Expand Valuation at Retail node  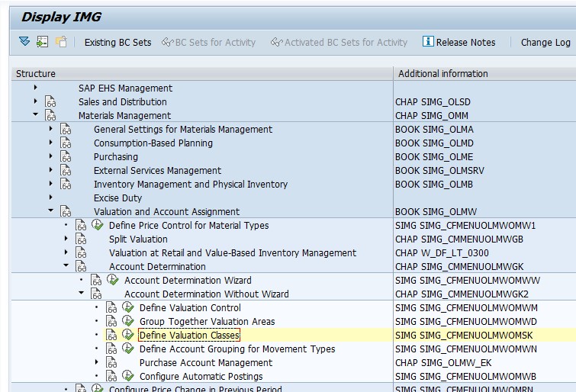pyautogui.click(x=66, y=252)
